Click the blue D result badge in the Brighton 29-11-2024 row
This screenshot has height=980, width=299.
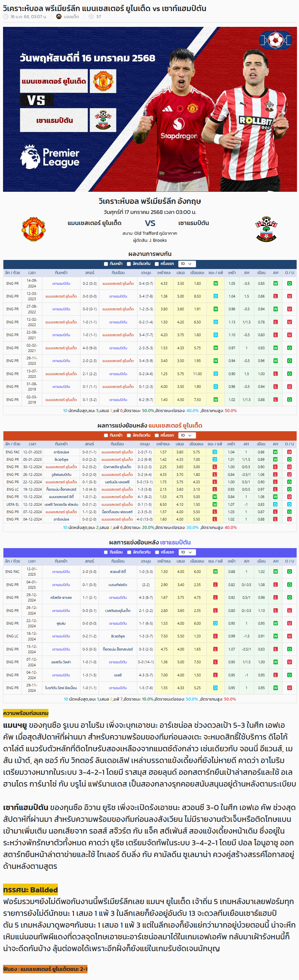click(216, 688)
